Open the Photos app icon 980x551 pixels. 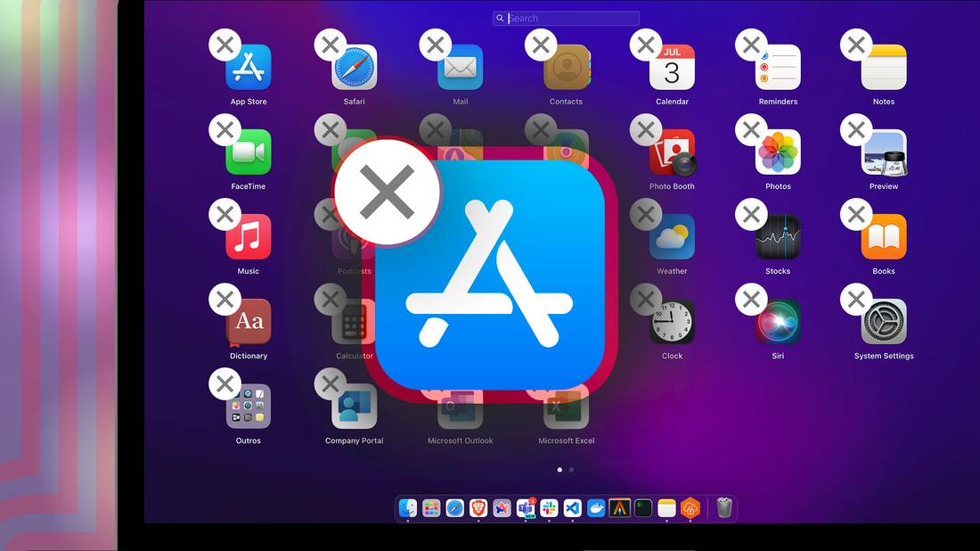pyautogui.click(x=778, y=152)
